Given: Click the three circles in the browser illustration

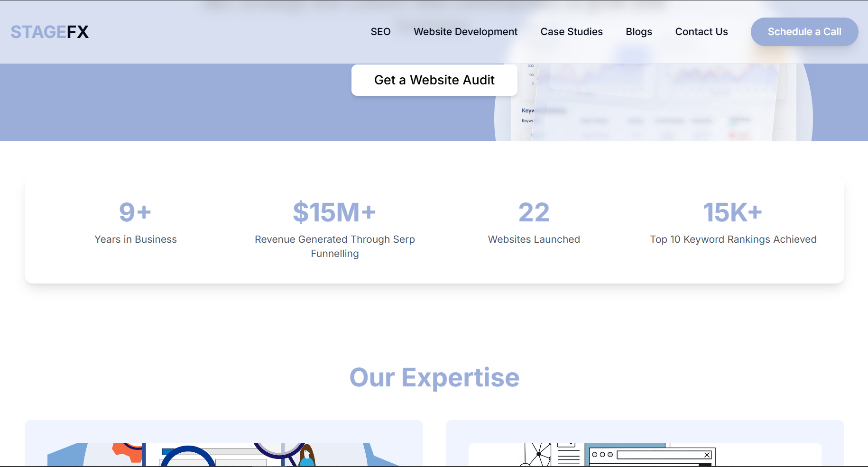Looking at the screenshot, I should tap(602, 454).
